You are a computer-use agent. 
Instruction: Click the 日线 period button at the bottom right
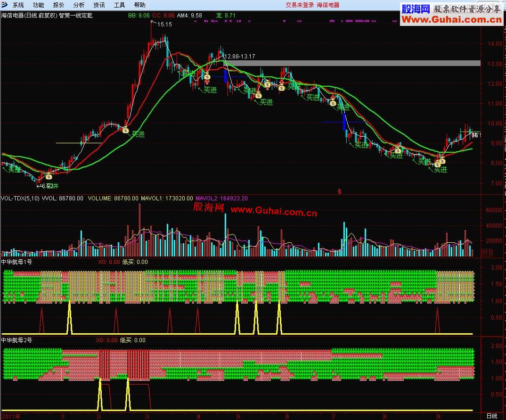[x=492, y=416]
